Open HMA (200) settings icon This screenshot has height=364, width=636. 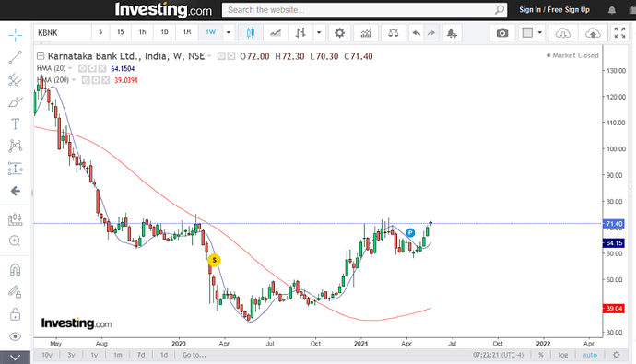96,80
